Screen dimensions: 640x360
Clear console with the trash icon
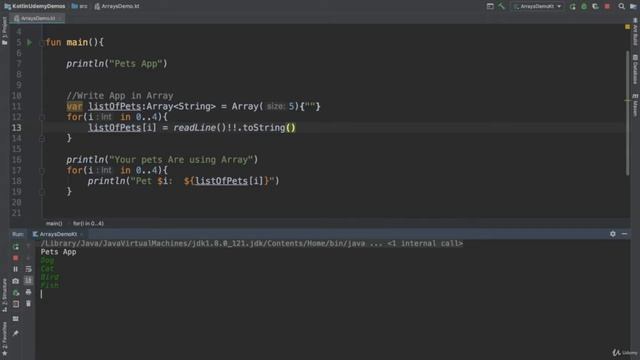point(28,304)
